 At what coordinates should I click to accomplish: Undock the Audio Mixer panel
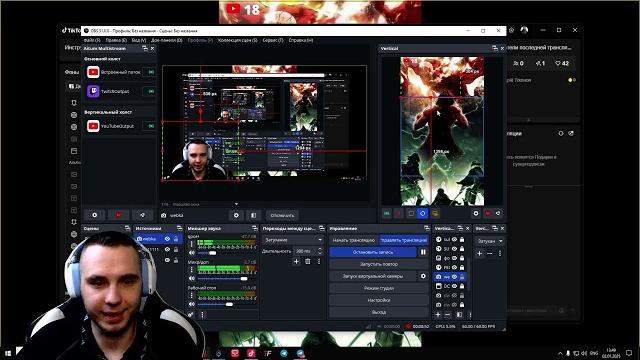pos(255,228)
